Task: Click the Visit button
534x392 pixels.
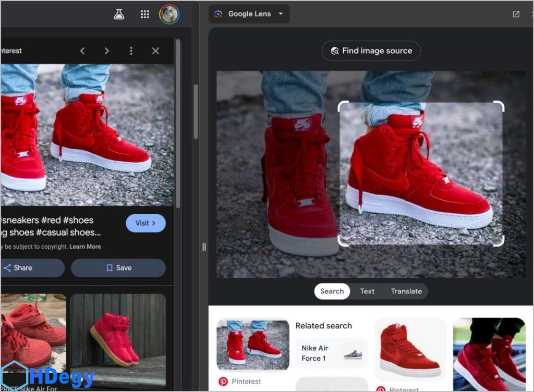Action: [x=145, y=223]
